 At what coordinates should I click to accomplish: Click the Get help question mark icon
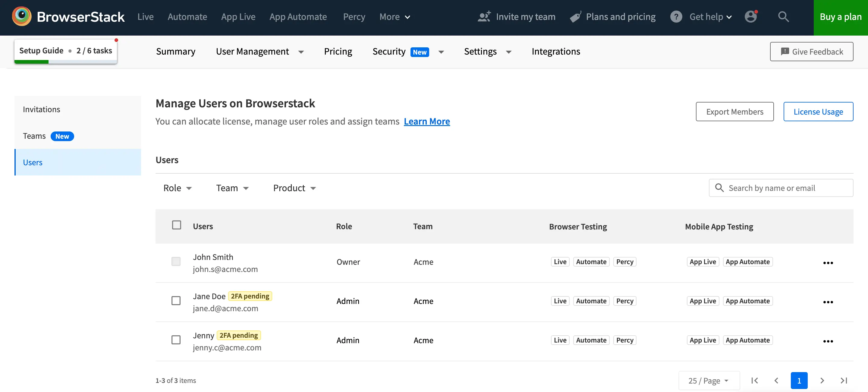click(676, 17)
